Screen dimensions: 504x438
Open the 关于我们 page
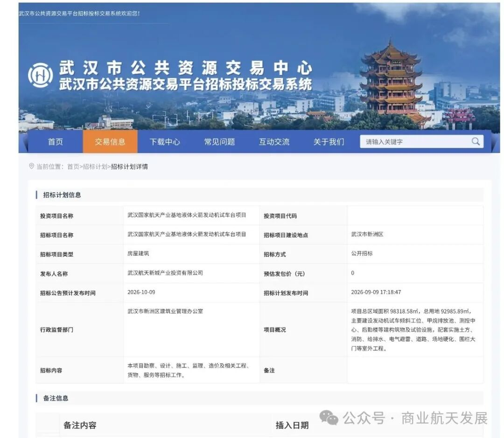[329, 142]
